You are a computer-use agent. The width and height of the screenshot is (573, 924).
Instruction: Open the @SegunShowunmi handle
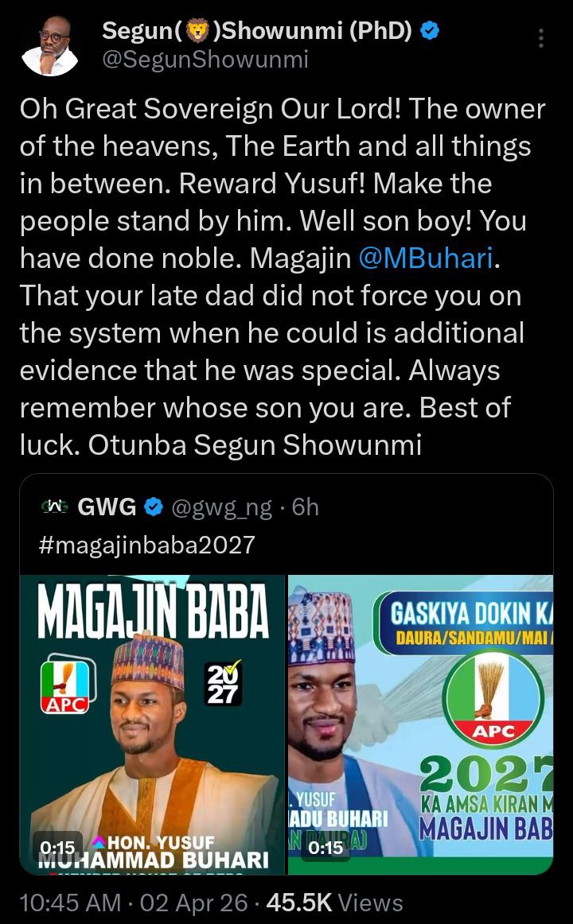click(205, 60)
